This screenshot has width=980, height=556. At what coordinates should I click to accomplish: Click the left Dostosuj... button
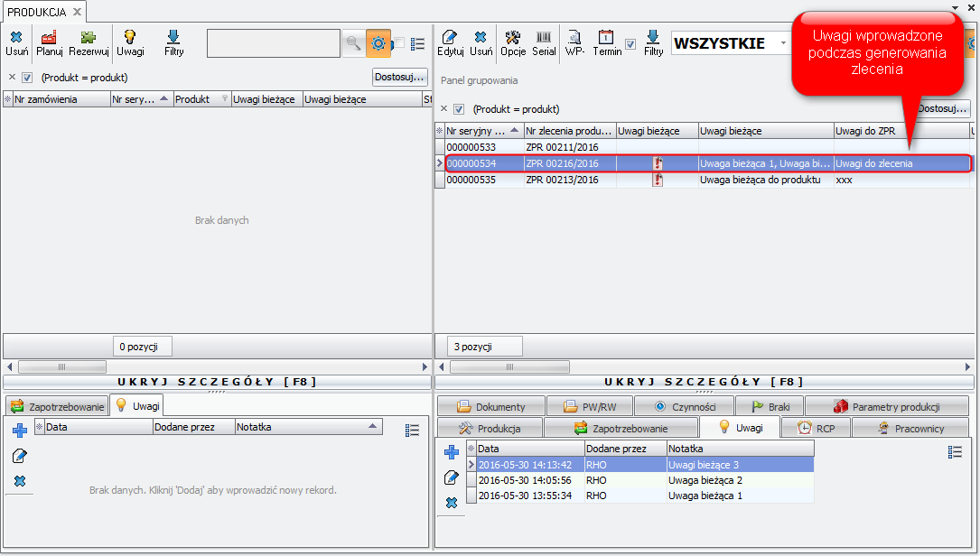click(399, 77)
